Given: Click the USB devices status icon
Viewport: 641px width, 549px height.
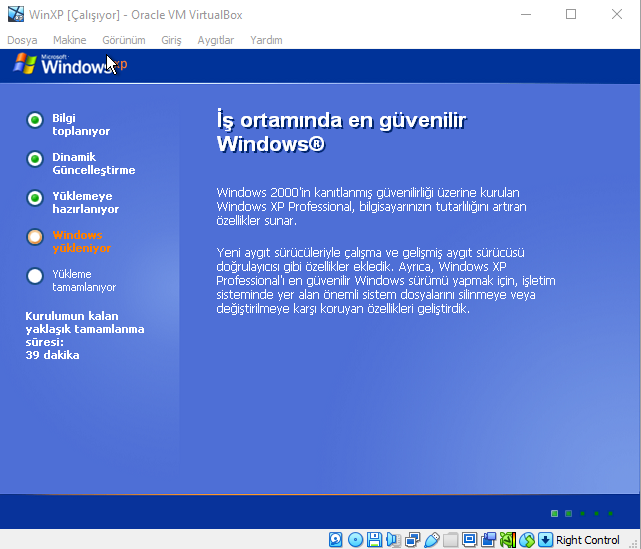Looking at the screenshot, I should [432, 540].
